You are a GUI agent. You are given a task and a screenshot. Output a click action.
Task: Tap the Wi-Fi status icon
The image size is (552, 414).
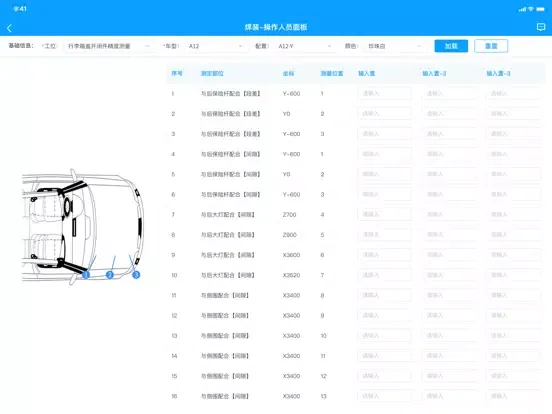point(531,9)
